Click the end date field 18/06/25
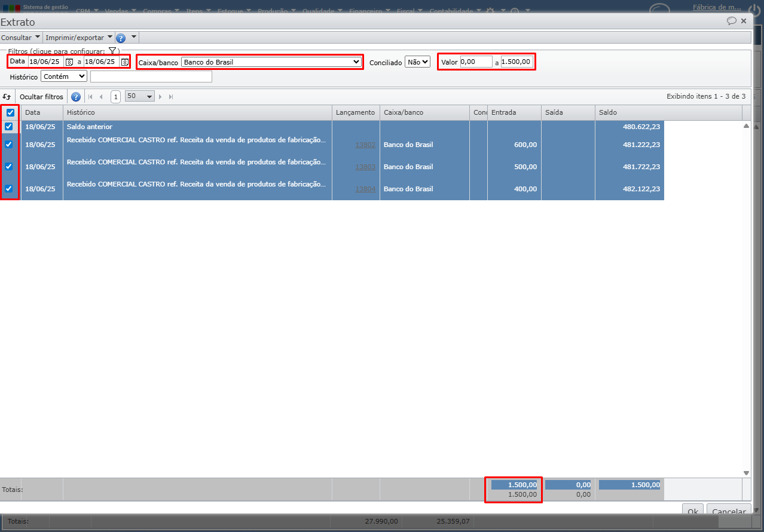764x532 pixels. (x=102, y=62)
